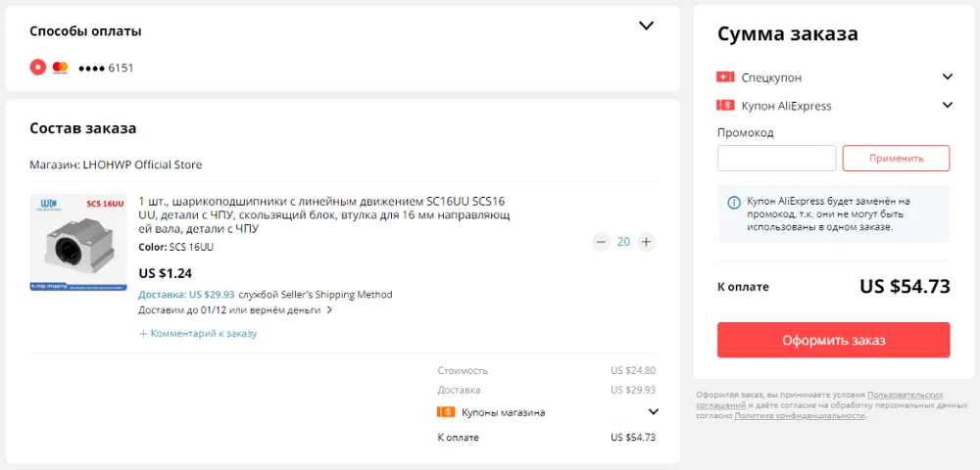Click the special coupon icon
The height and width of the screenshot is (470, 980).
725,76
